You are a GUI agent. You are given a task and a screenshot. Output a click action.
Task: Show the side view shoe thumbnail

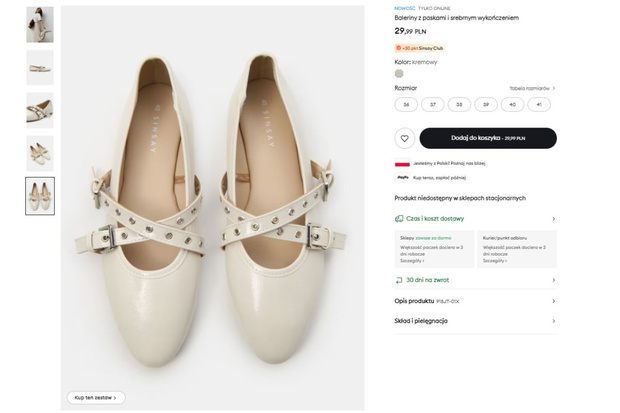40,68
